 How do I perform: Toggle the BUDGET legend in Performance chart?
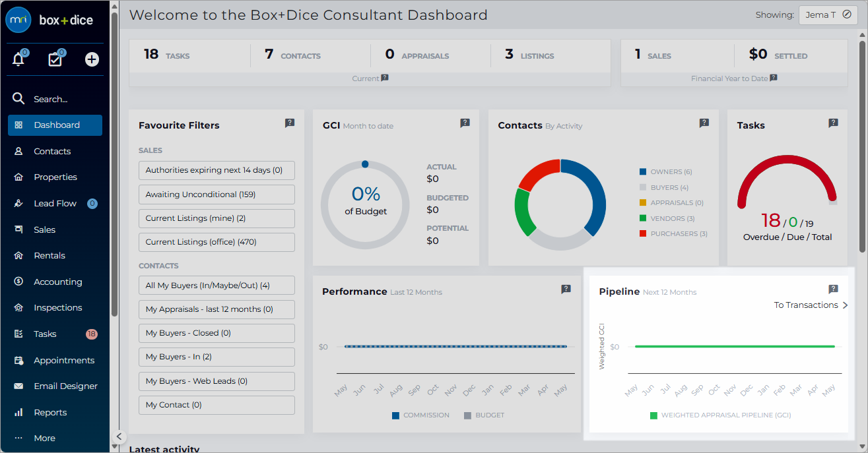(484, 415)
